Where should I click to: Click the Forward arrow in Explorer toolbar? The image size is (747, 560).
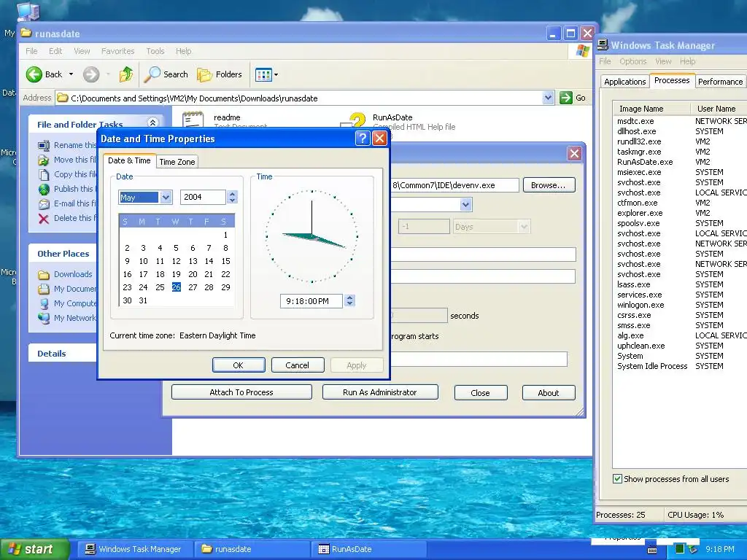(91, 74)
